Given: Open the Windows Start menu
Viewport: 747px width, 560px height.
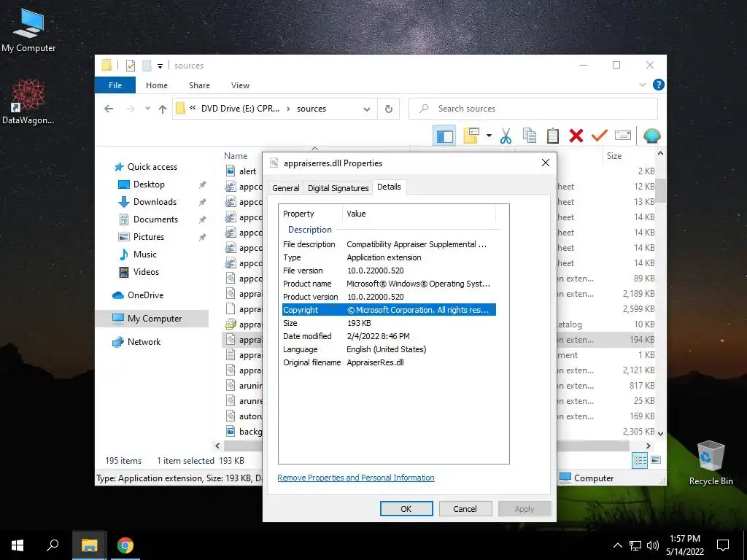Looking at the screenshot, I should [x=18, y=545].
